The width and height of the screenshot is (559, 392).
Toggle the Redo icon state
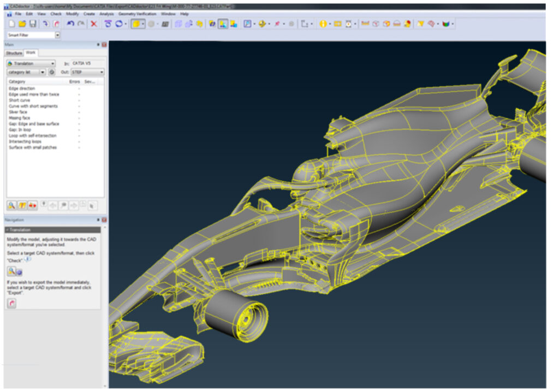click(x=80, y=23)
